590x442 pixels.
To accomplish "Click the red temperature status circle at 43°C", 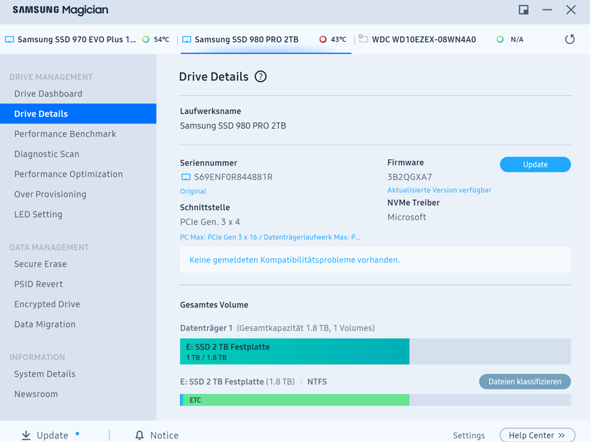I will click(323, 39).
